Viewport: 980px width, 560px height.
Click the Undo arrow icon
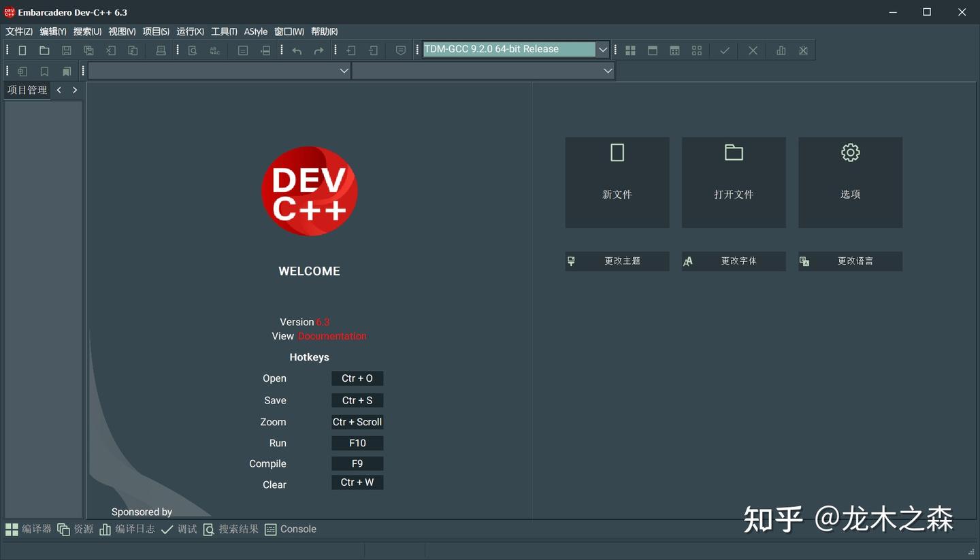pos(297,50)
